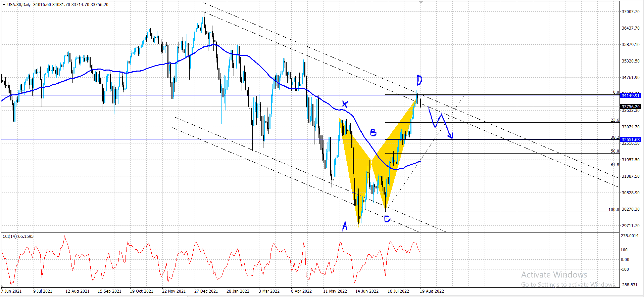Select the hand-drawn B annotation
This screenshot has height=297, width=644.
[373, 132]
